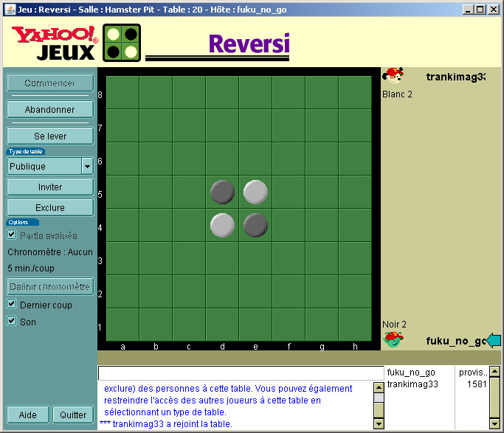504x433 pixels.
Task: Click the Java icon in the title bar
Action: point(10,10)
